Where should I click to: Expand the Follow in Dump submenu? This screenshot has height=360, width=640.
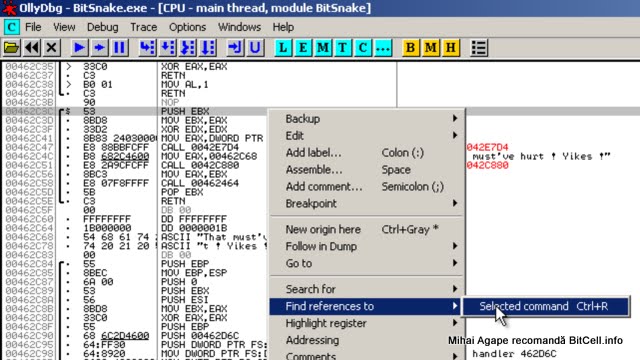tap(367, 246)
